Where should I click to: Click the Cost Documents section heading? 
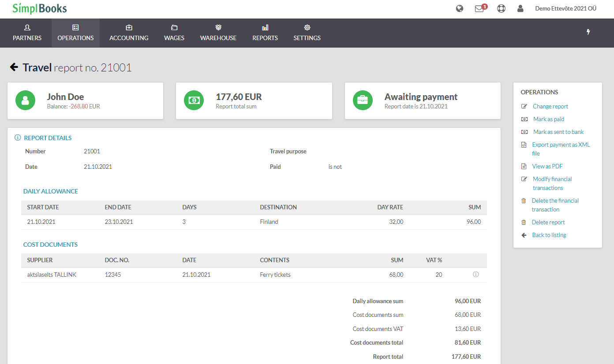tap(50, 245)
